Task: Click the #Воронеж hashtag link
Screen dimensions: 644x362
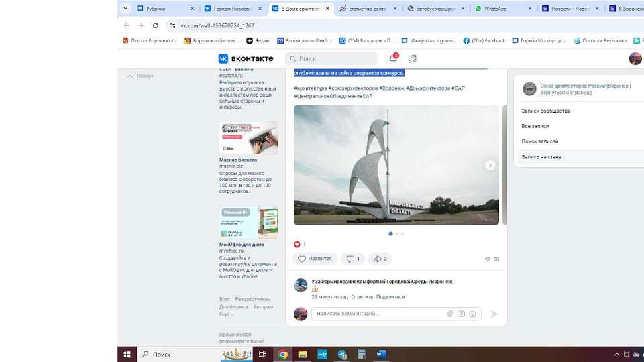Action: click(392, 88)
